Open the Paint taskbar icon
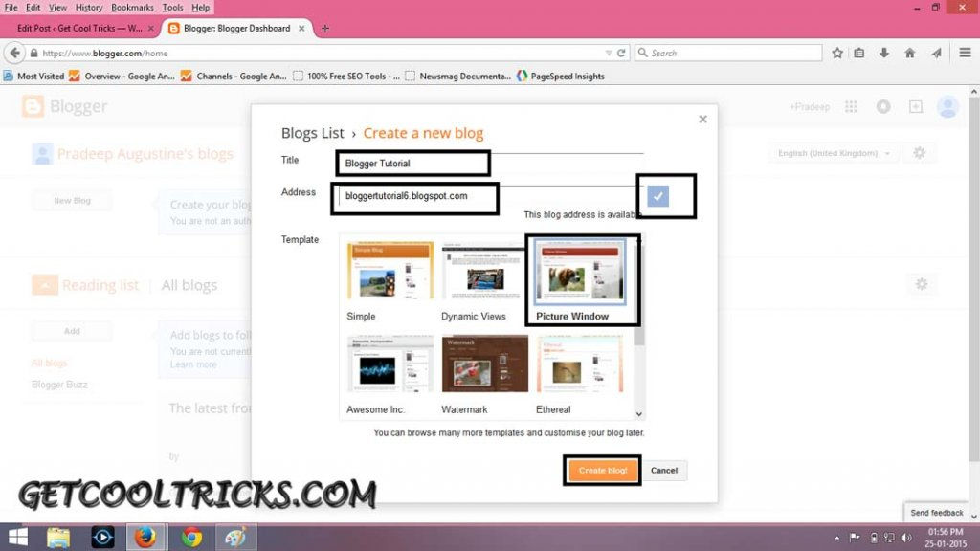The width and height of the screenshot is (980, 551). (236, 538)
